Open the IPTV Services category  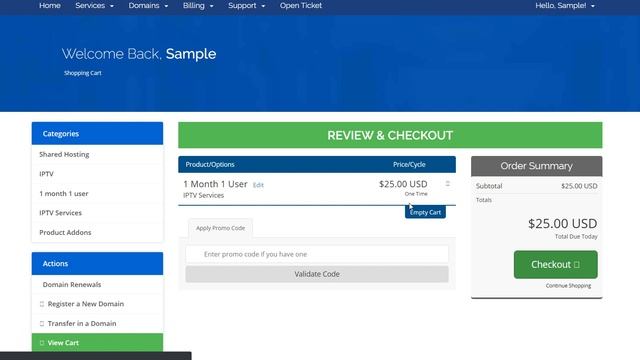point(97,213)
